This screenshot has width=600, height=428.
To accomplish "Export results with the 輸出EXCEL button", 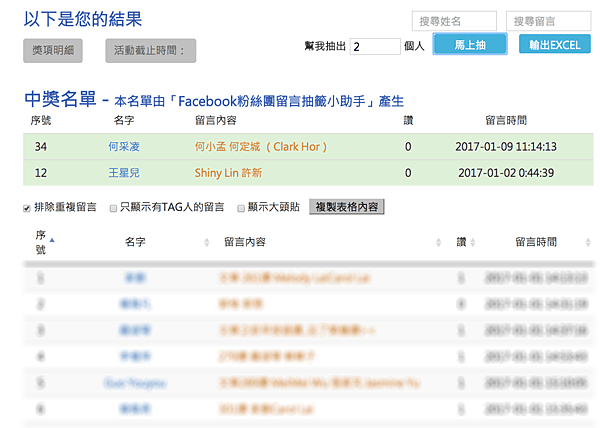I will (553, 45).
